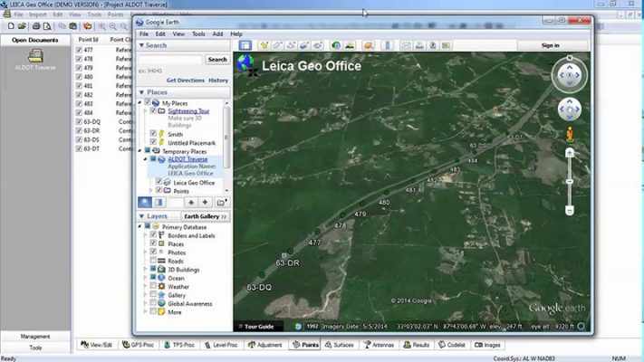Expand 3D Buildings layer node
Image resolution: width=644 pixels, height=362 pixels.
(x=146, y=270)
